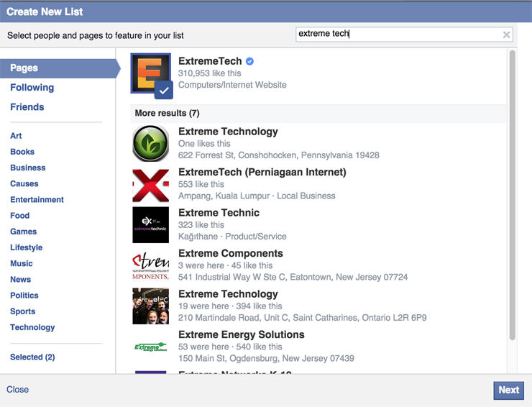Switch to the Following tab
The image size is (532, 407).
(32, 88)
